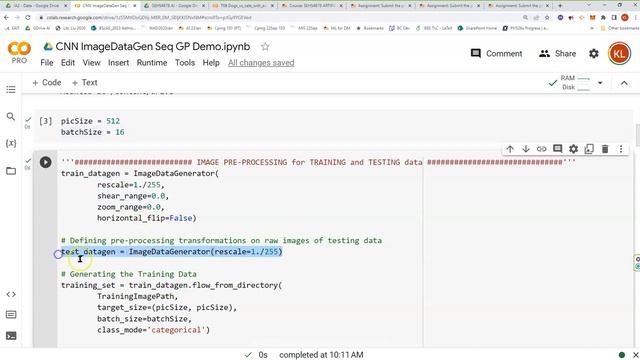The image size is (640, 360).
Task: Open the Runtime menu
Action: tap(152, 63)
